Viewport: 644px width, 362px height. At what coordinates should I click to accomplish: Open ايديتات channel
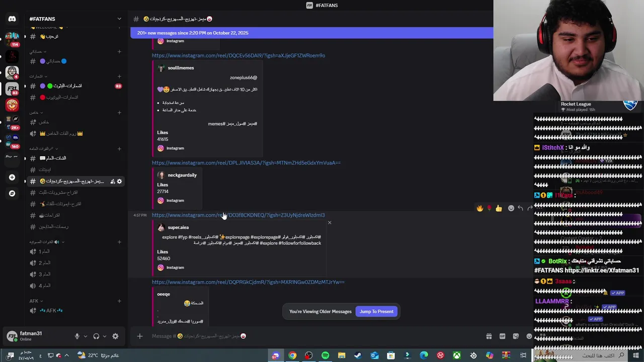coord(75,170)
